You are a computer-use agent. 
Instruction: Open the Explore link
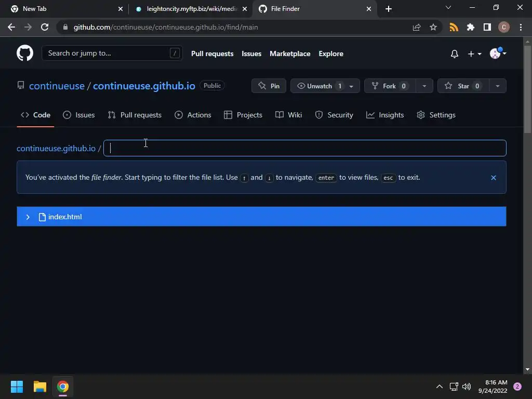pos(331,54)
